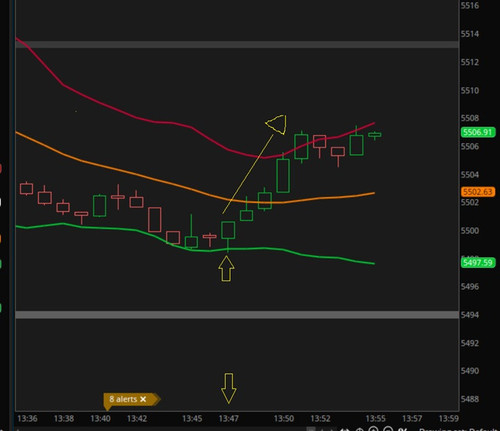The width and height of the screenshot is (500, 431).
Task: Click the 5492 price axis label
Action: coord(470,343)
